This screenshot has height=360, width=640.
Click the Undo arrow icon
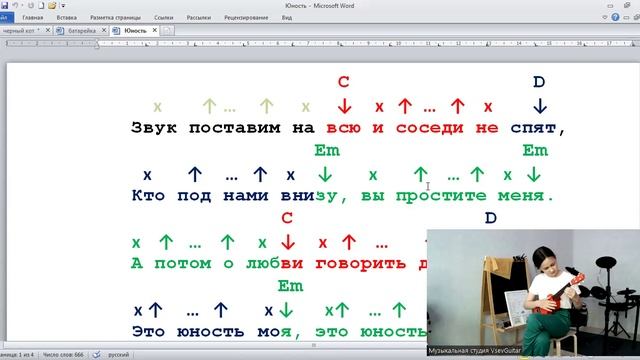pyautogui.click(x=15, y=6)
